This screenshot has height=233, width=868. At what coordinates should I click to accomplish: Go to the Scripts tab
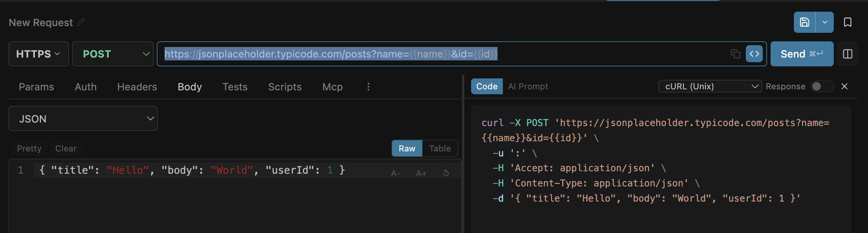click(x=285, y=87)
